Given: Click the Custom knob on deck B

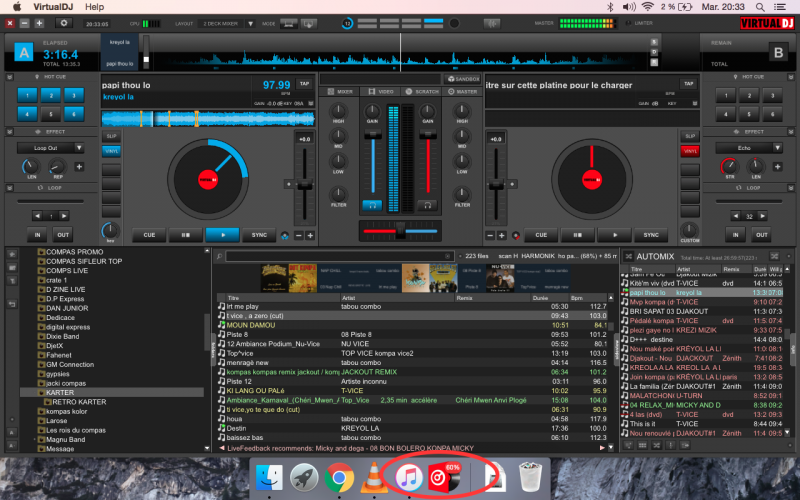Looking at the screenshot, I should coord(689,230).
